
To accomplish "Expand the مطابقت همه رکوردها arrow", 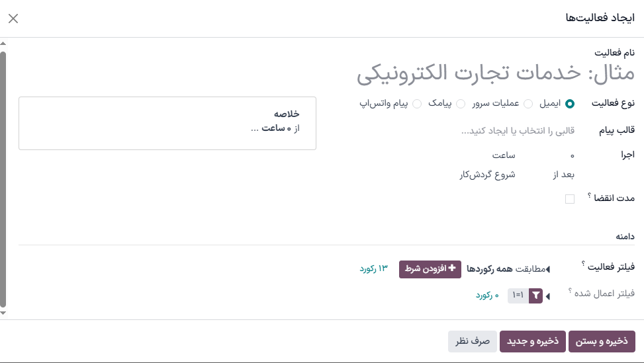I will click(547, 269).
